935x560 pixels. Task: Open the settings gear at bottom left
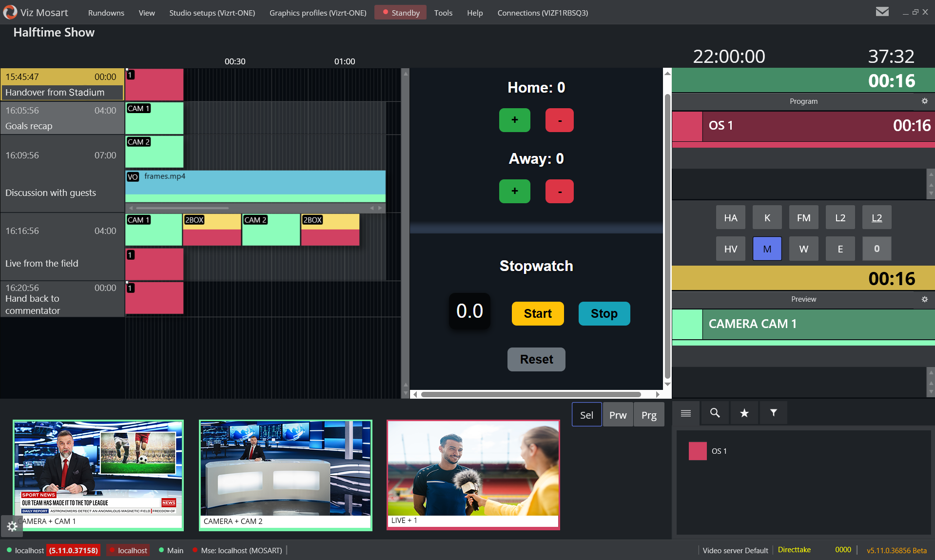12,526
